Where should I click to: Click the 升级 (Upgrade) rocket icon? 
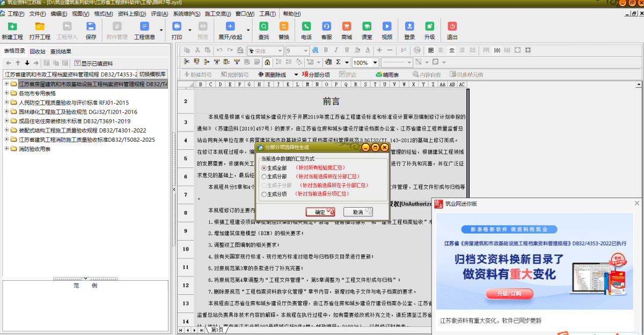coord(429,30)
